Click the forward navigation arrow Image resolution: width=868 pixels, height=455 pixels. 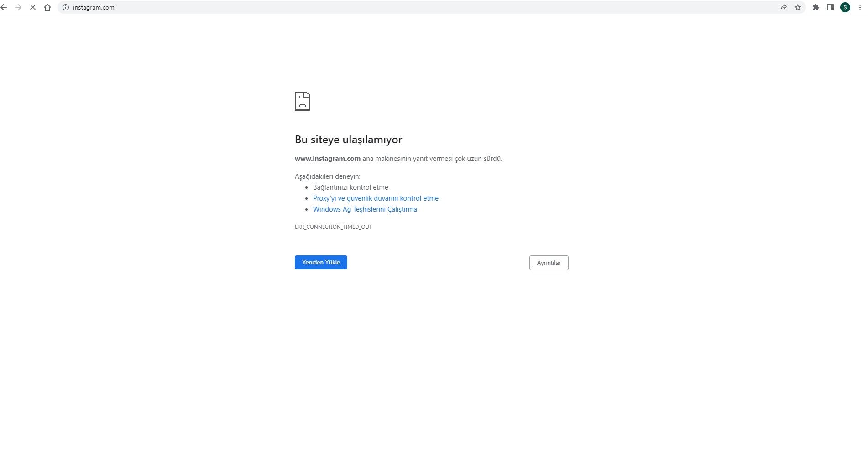point(18,7)
